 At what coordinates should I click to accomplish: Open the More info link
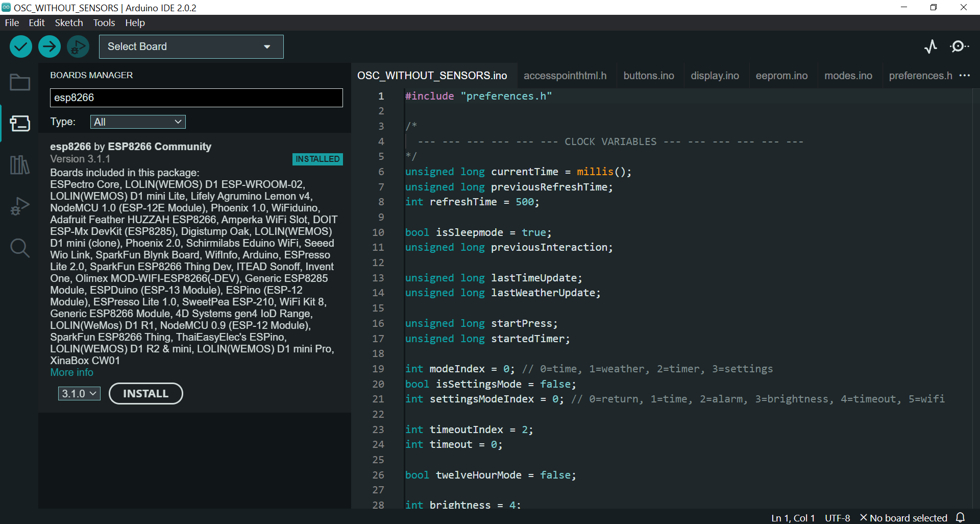tap(71, 372)
